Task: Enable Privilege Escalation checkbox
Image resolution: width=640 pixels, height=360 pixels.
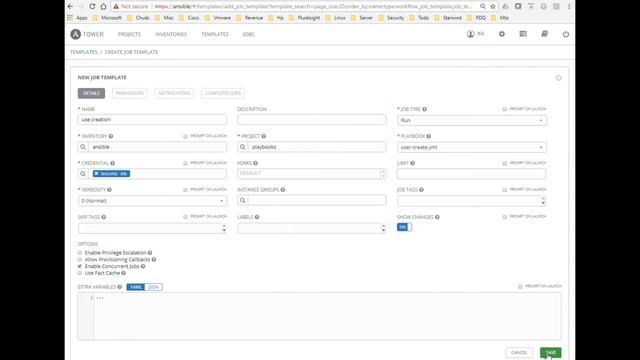Action: tap(80, 253)
